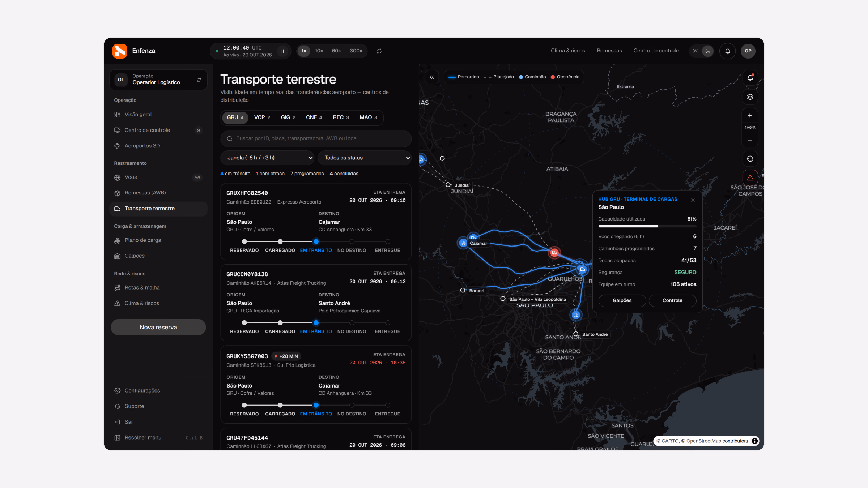
Task: Switch to light theme sun icon
Action: click(x=695, y=51)
